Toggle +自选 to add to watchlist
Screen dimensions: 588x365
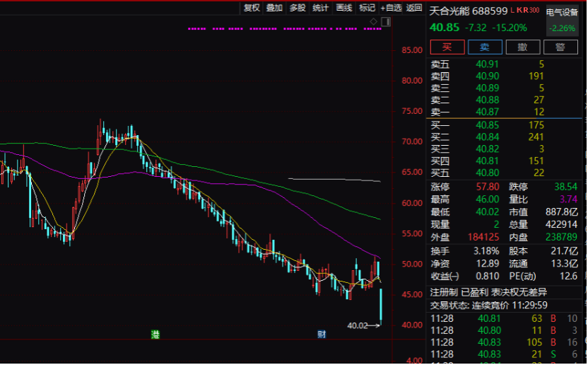click(x=390, y=8)
